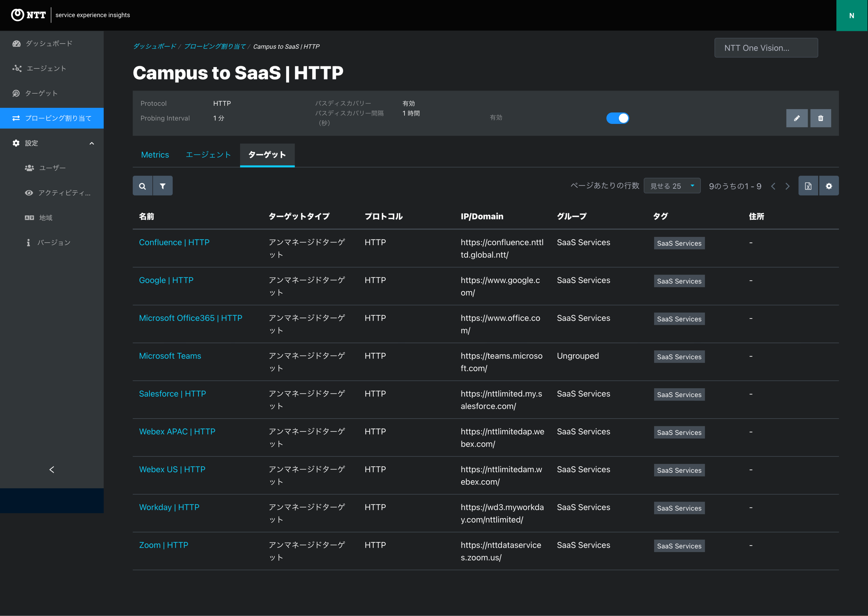Click the ダッシュボード breadcrumb link
Image resolution: width=868 pixels, height=616 pixels.
click(x=154, y=46)
